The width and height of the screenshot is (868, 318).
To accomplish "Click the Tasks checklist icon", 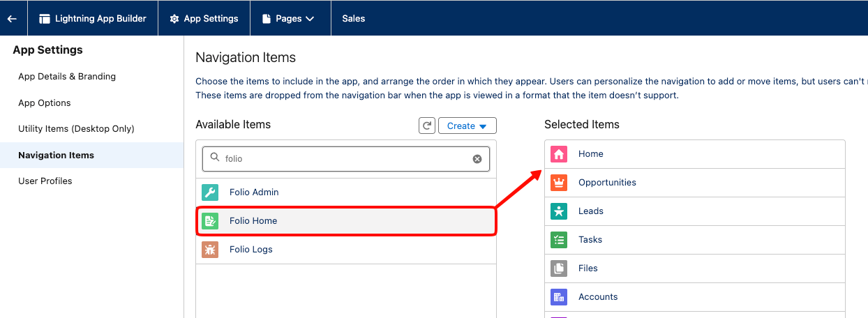I will [x=559, y=240].
